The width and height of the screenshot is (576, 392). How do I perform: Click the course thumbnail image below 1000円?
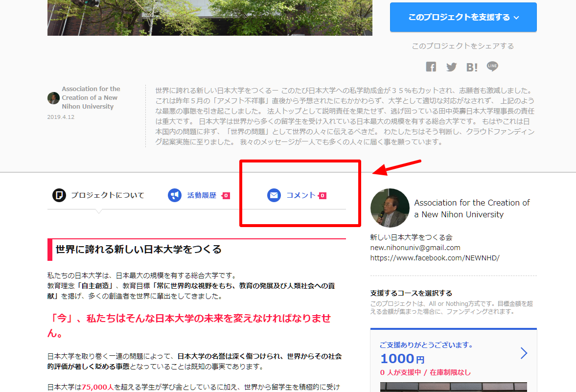453,387
